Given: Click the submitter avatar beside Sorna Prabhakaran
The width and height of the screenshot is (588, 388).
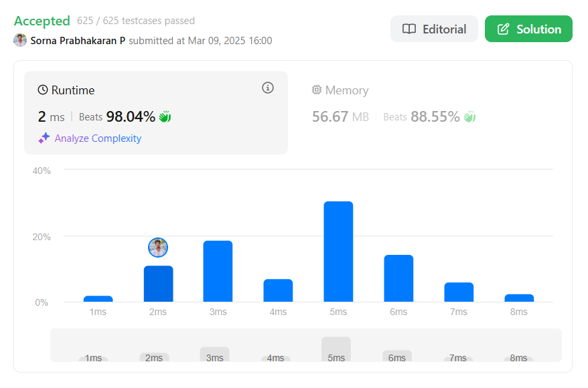Looking at the screenshot, I should click(20, 40).
